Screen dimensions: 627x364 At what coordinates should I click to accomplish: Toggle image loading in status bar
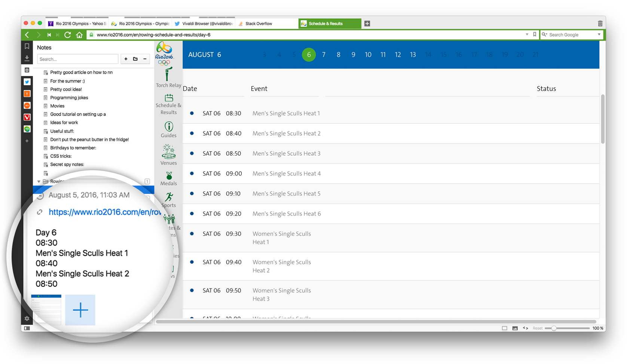tap(515, 328)
